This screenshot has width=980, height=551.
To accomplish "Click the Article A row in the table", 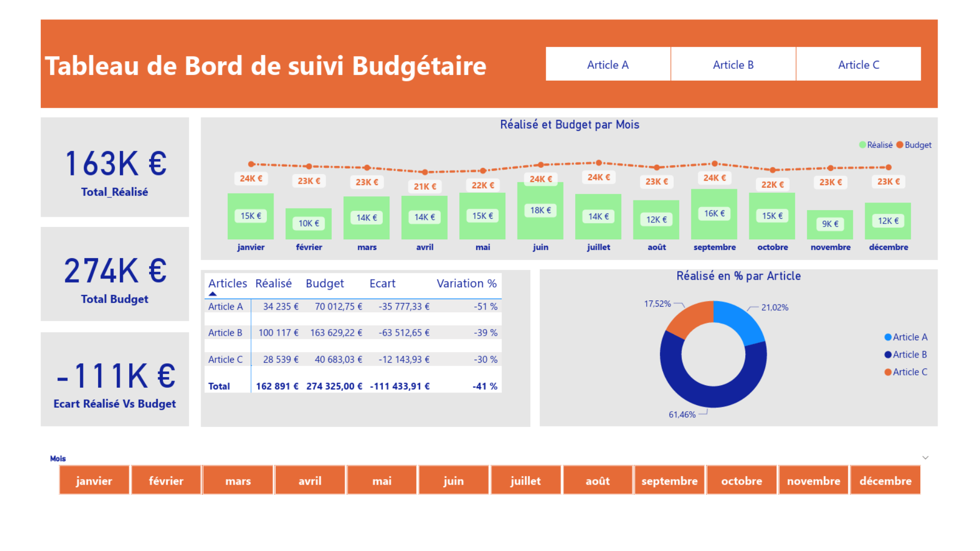I will [x=353, y=306].
